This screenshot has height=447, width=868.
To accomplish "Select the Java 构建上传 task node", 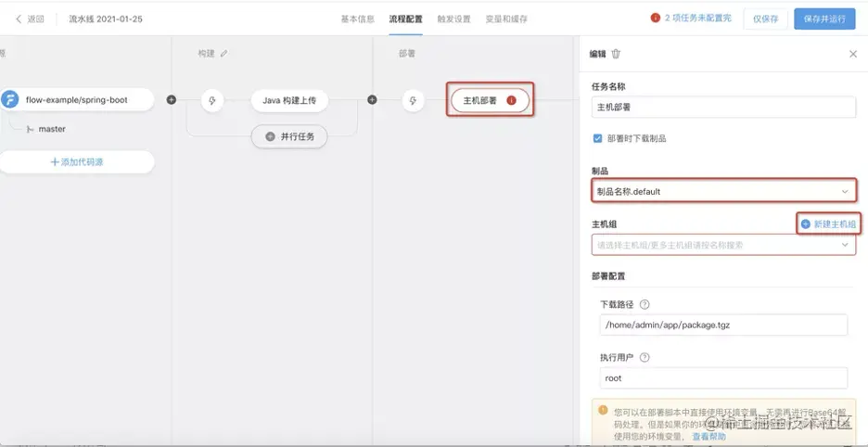I will pyautogui.click(x=289, y=101).
